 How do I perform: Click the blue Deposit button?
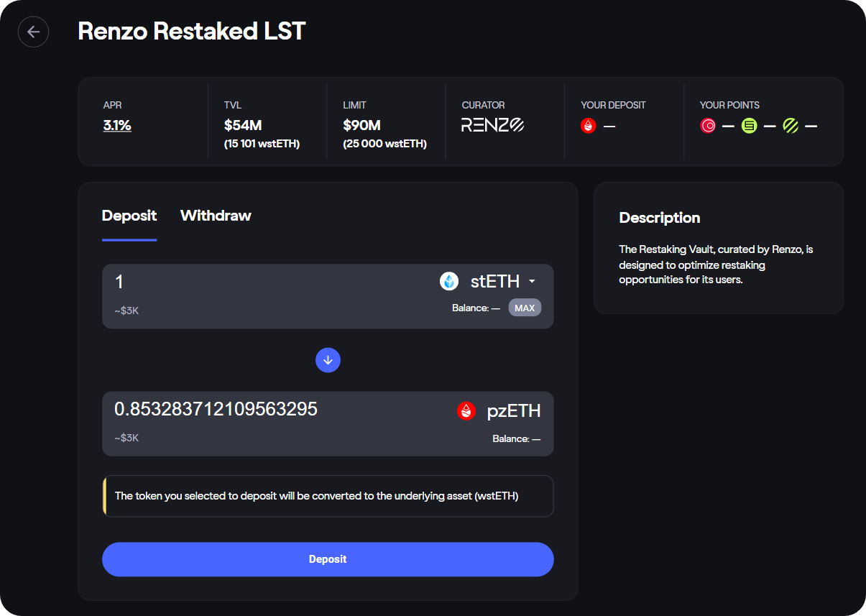tap(328, 559)
